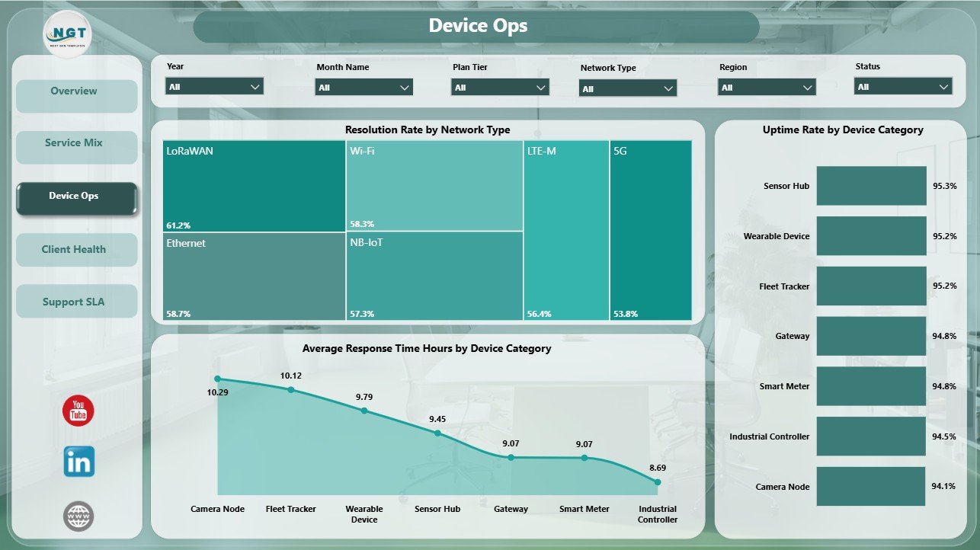Click the Camera Node 10.29 data point
Viewport: 980px width, 550px height.
218,379
